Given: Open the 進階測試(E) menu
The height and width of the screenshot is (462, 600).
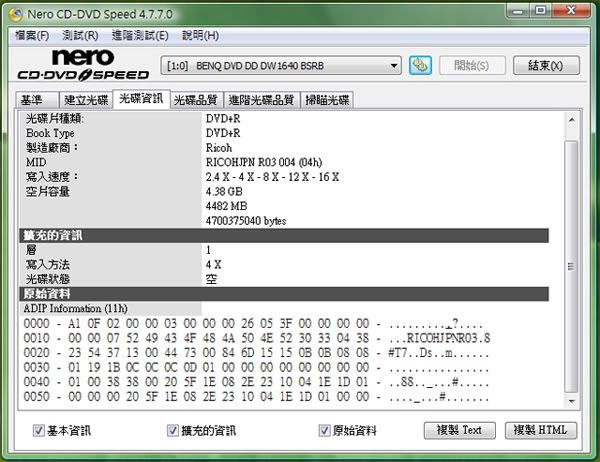Looking at the screenshot, I should [x=140, y=36].
